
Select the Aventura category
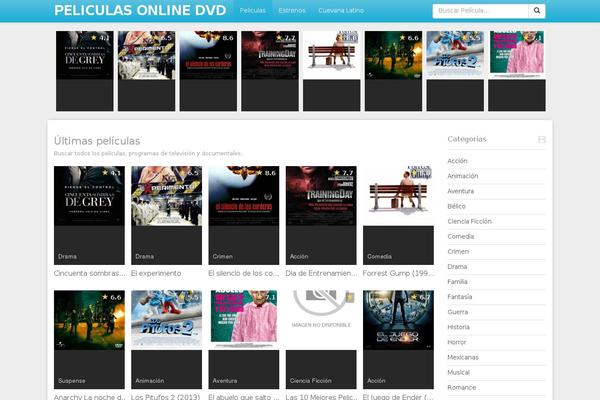click(461, 191)
